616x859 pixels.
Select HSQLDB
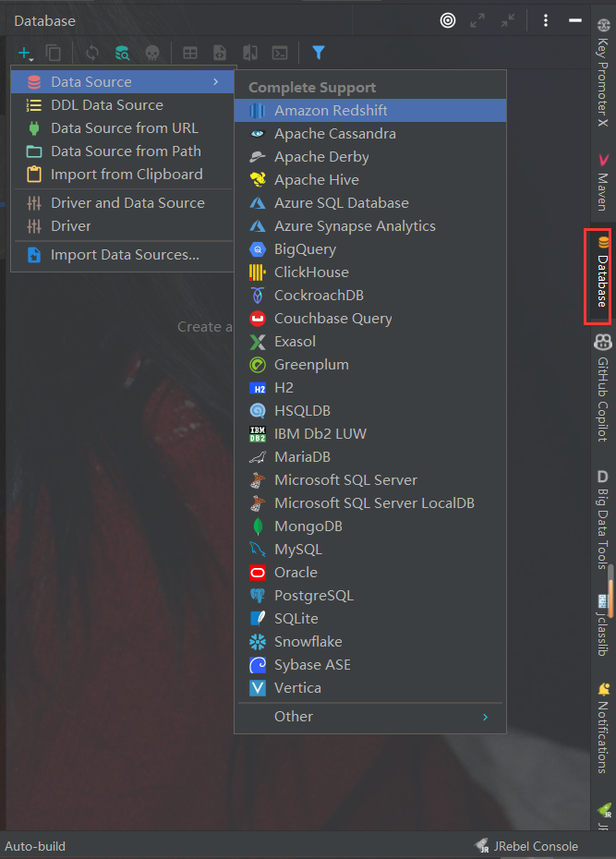370,410
